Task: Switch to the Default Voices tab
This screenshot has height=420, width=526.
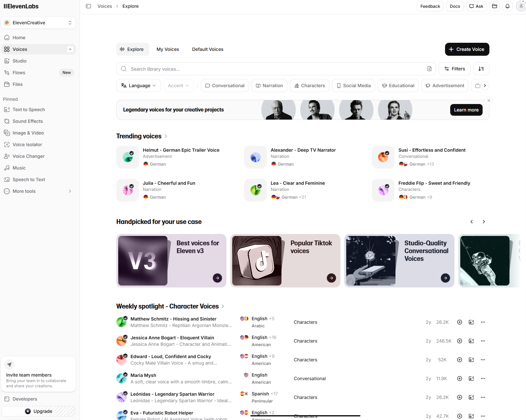Action: point(208,49)
